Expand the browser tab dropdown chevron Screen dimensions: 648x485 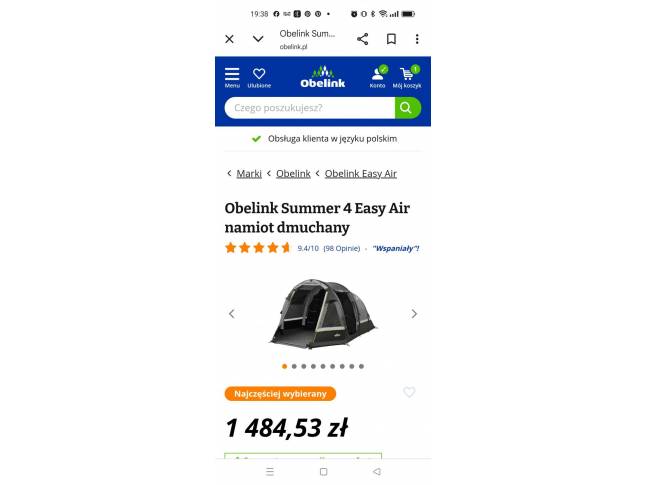point(258,39)
